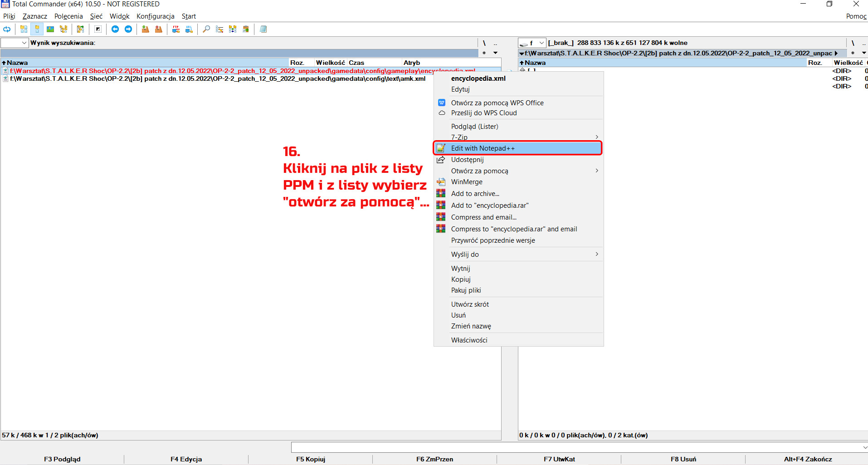868x465 pixels.
Task: Choose Prześlij do WPS Cloud
Action: click(x=518, y=113)
